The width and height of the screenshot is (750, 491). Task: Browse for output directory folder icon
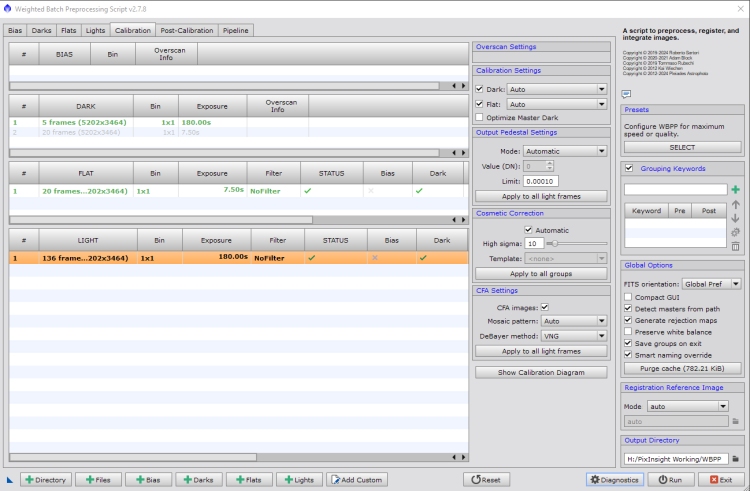click(x=735, y=459)
